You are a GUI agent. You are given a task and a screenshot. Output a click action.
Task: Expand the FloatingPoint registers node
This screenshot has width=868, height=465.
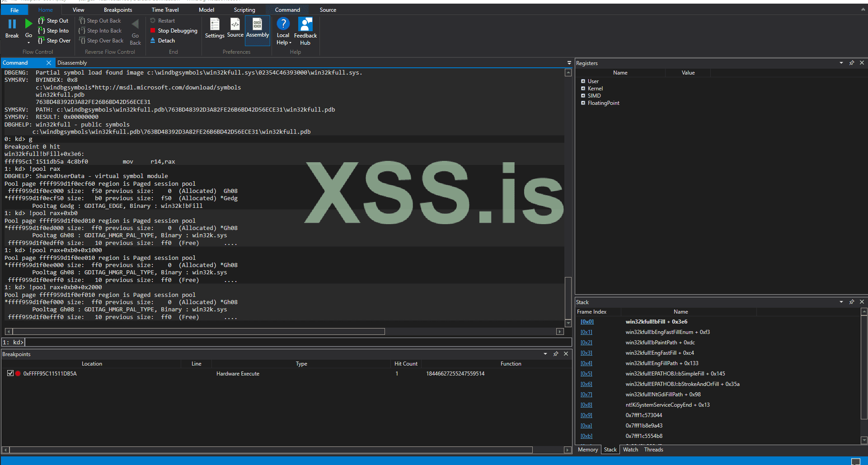coord(583,103)
